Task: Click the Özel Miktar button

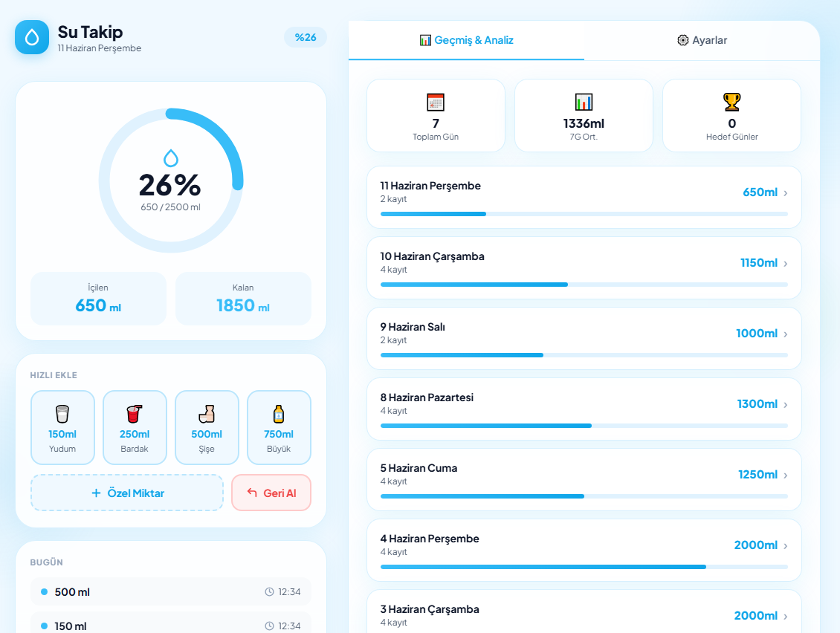Action: [x=127, y=493]
